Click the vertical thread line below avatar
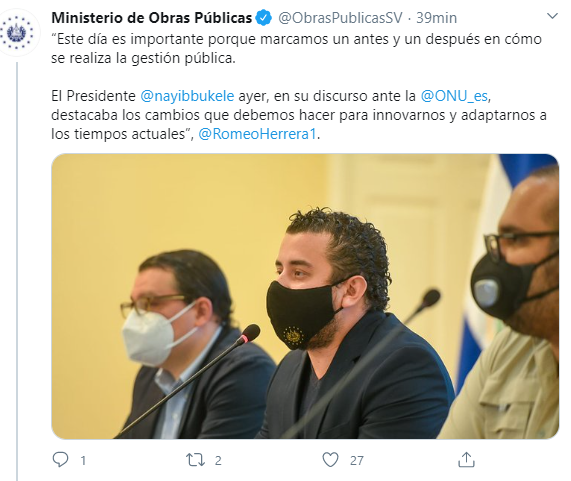Viewport: 571px width, 481px height. (x=17, y=271)
